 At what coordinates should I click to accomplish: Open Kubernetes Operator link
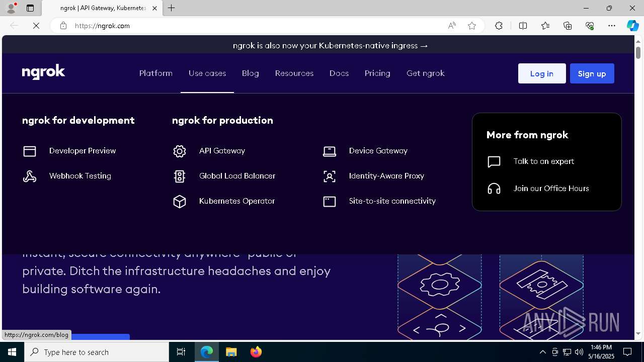(237, 201)
